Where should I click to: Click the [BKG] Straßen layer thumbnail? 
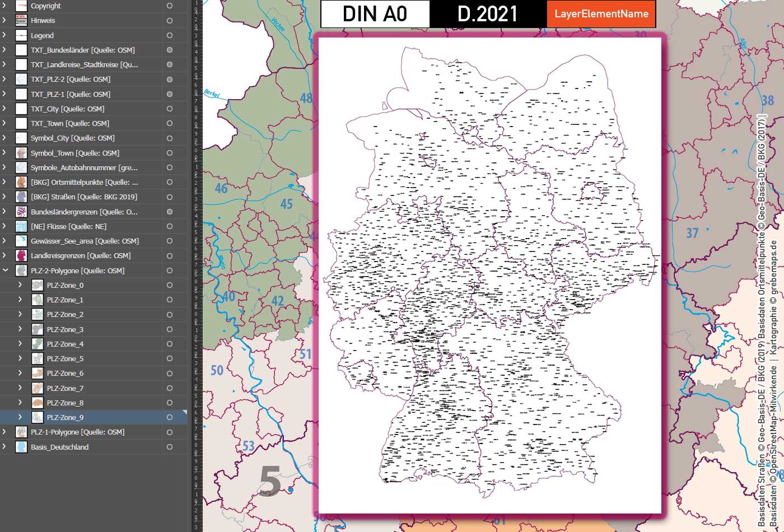pyautogui.click(x=20, y=197)
